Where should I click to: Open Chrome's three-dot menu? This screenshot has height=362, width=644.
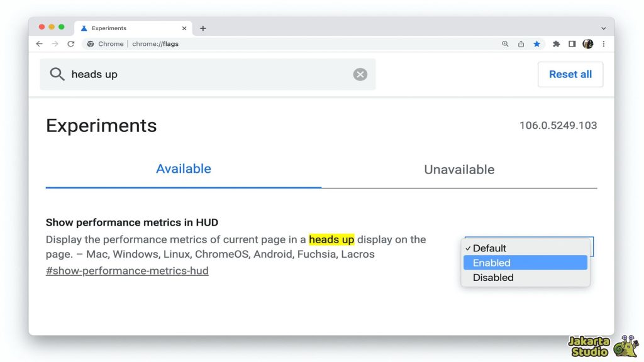click(604, 44)
